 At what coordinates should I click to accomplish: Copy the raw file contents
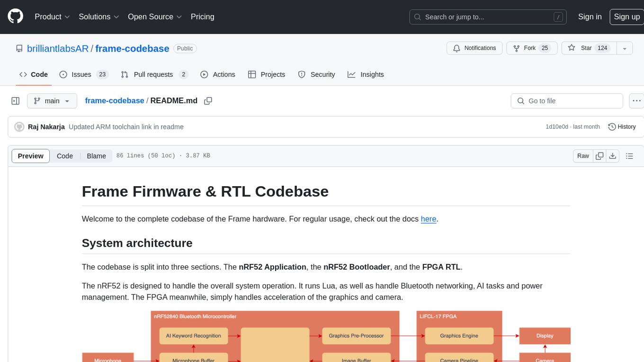click(x=599, y=156)
